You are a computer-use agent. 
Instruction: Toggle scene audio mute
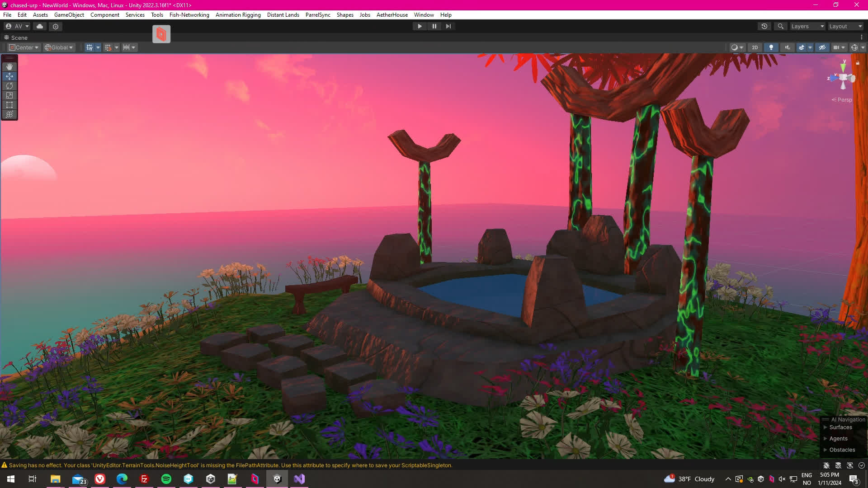pos(788,47)
